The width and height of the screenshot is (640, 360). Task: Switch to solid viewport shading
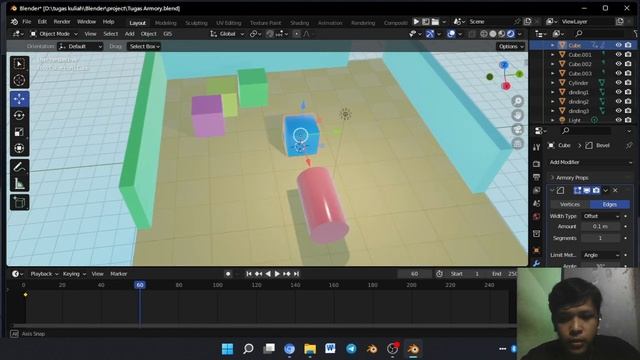coord(493,34)
